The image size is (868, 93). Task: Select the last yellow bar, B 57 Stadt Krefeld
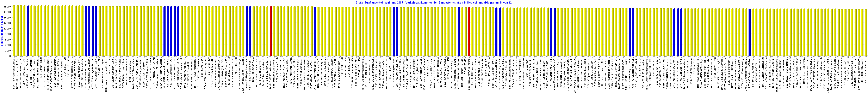pyautogui.click(x=866, y=32)
